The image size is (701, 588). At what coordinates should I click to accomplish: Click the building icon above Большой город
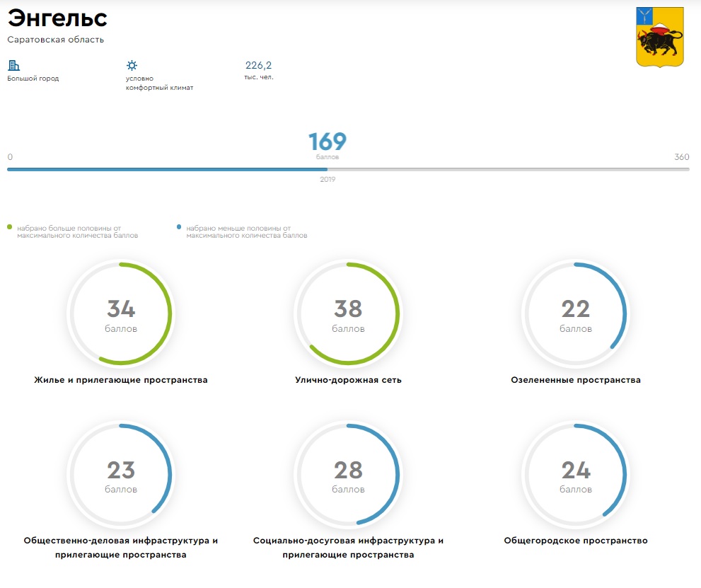click(x=13, y=65)
